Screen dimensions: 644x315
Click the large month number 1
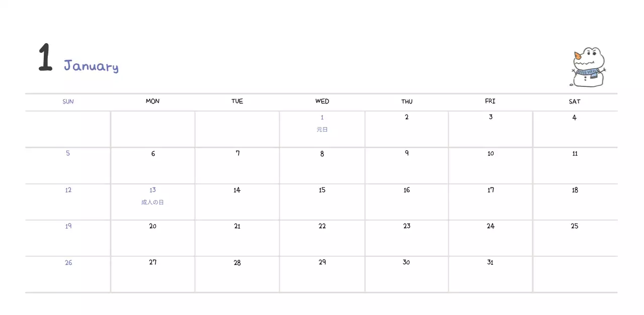[x=45, y=58]
